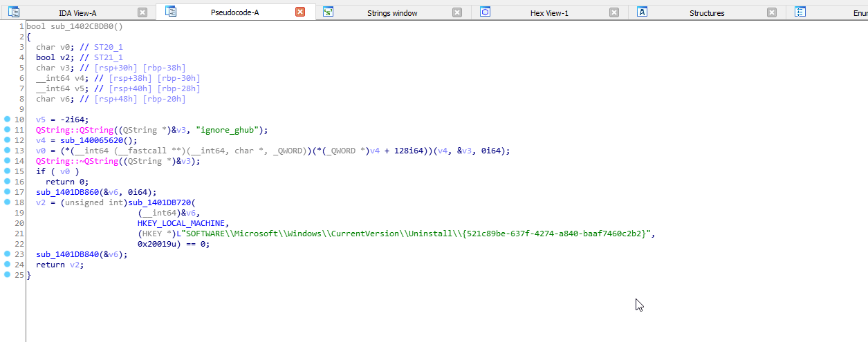Toggle breakpoint dot on line 25

(7, 275)
